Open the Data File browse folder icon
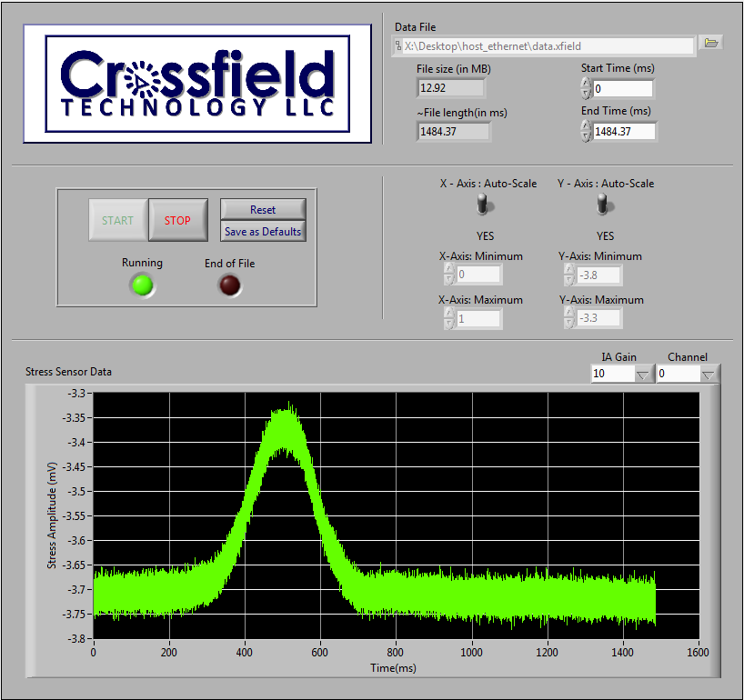The width and height of the screenshot is (744, 700). 710,43
